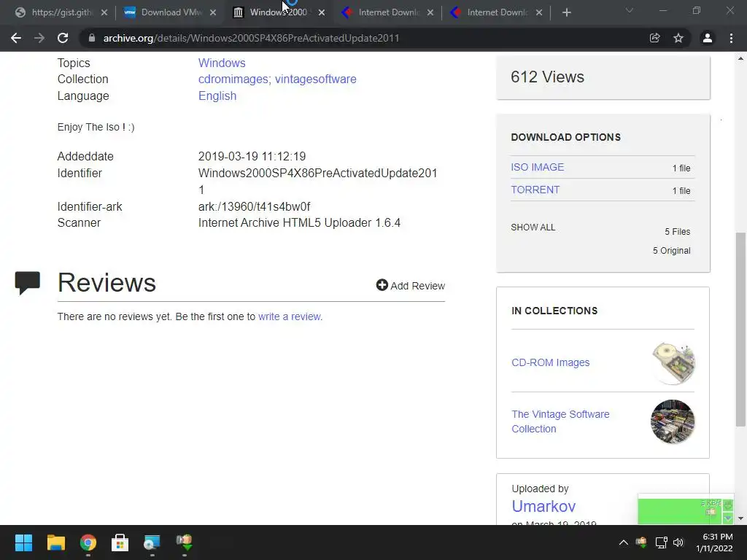The width and height of the screenshot is (747, 560).
Task: Open the cdromimages collection link
Action: [x=234, y=79]
